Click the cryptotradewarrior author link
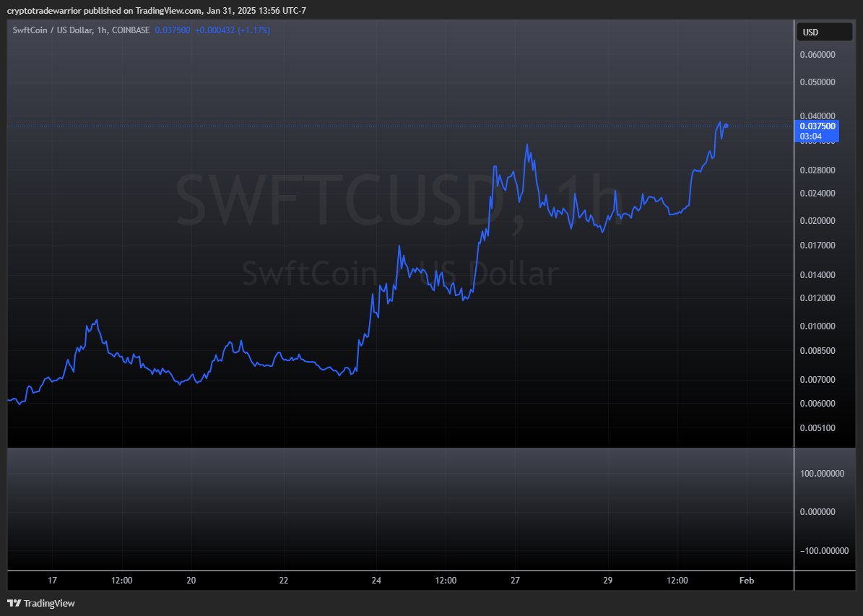This screenshot has height=616, width=863. 43,10
